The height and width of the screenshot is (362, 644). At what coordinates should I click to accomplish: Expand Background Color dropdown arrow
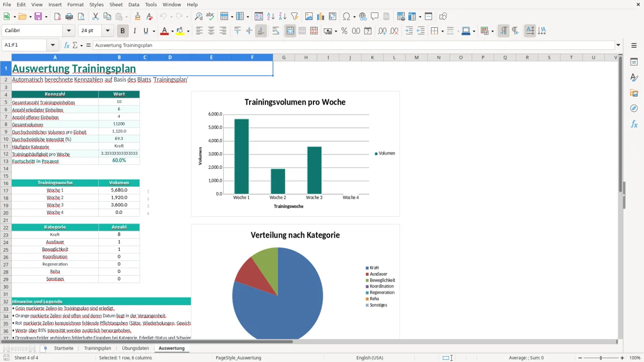click(x=188, y=31)
